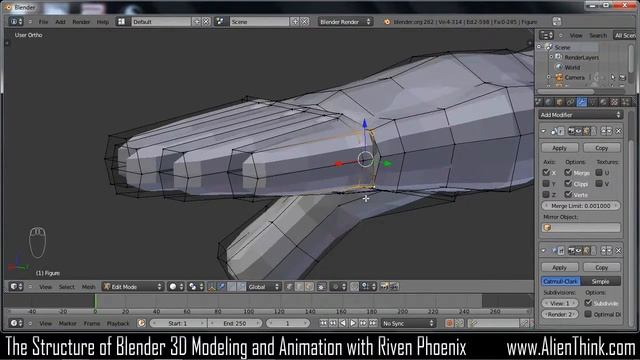Remove the Subdivision Surface modifier
The width and height of the screenshot is (640, 360).
tap(618, 251)
